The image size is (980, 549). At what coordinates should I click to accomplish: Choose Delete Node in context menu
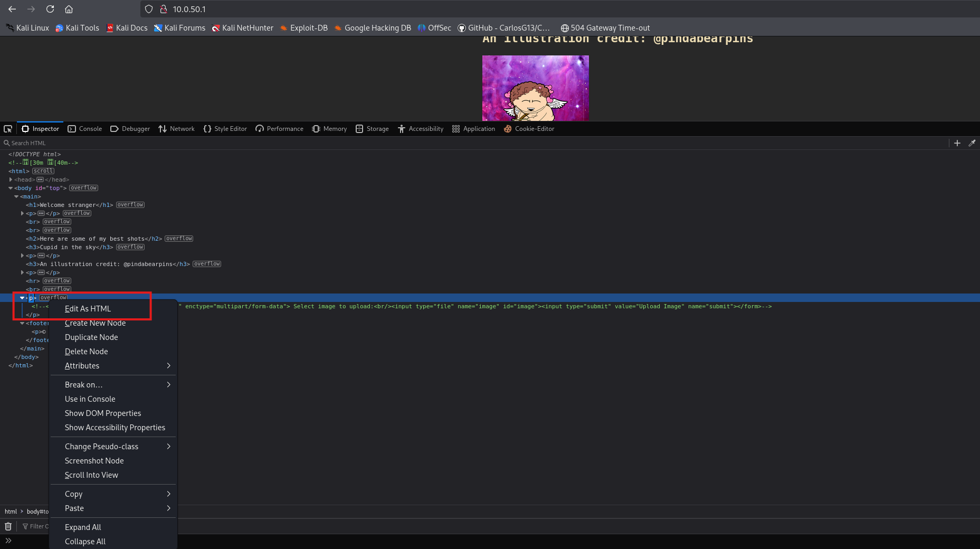click(86, 352)
